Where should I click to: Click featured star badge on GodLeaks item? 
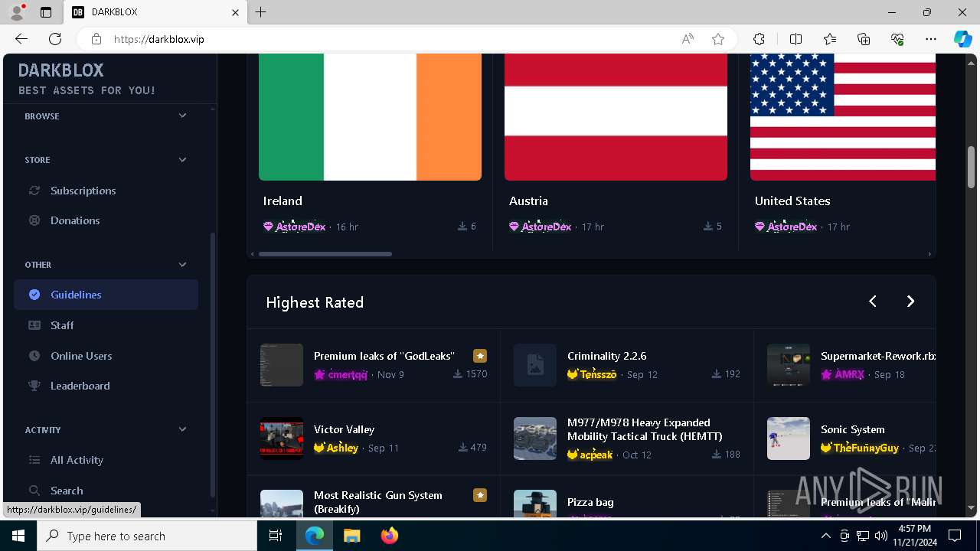480,356
